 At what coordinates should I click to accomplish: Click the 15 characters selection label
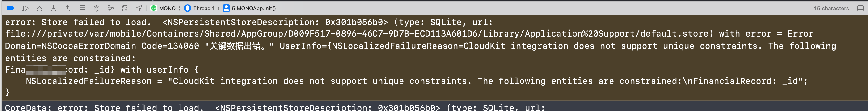(x=831, y=9)
